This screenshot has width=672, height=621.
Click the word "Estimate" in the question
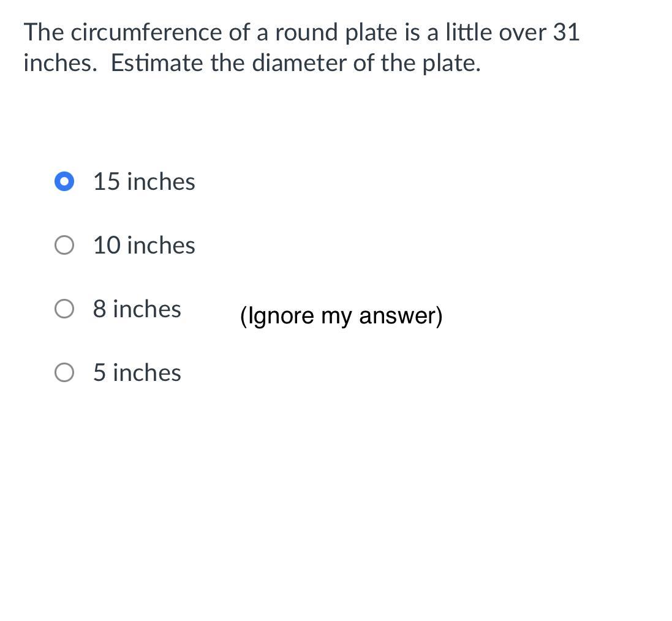click(x=157, y=63)
